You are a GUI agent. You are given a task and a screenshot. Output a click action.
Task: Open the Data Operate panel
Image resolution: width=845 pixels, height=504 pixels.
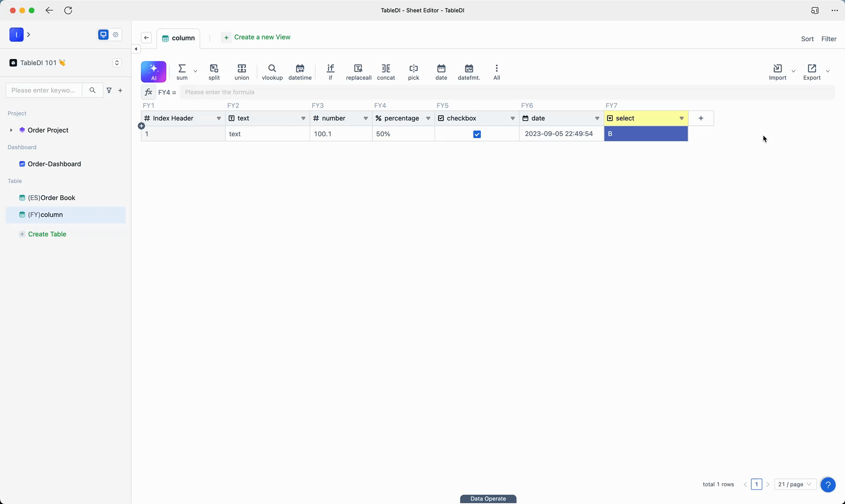488,499
